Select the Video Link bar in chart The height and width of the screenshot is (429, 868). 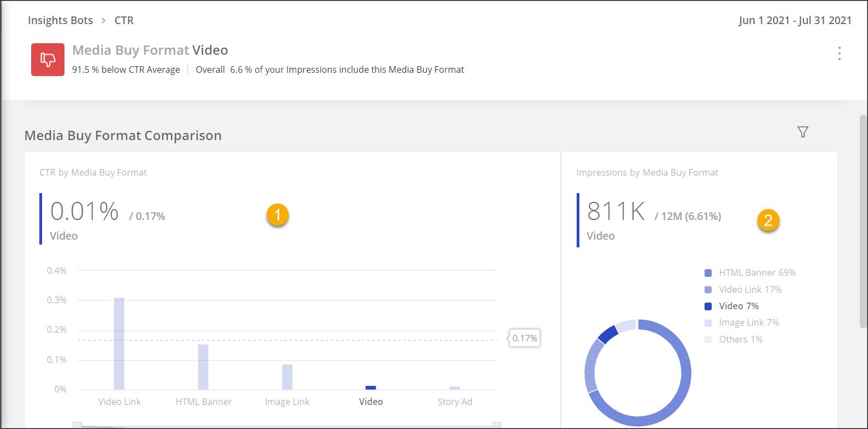point(119,344)
